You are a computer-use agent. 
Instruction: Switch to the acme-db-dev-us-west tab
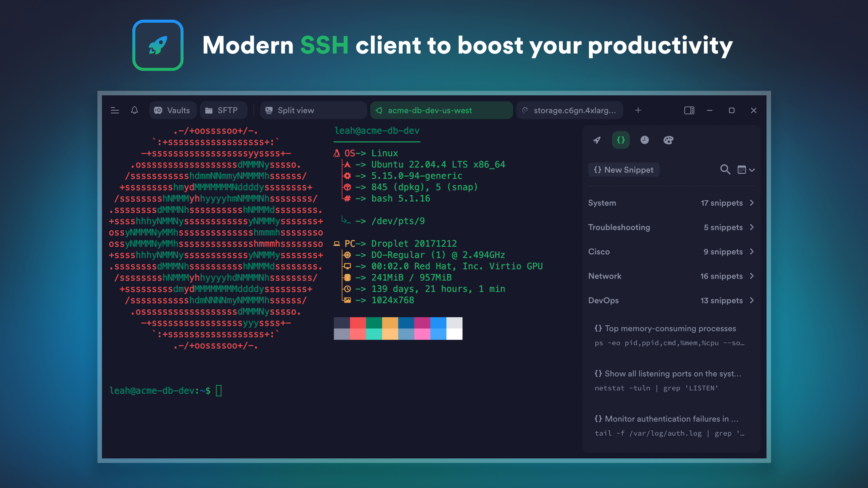(x=441, y=110)
